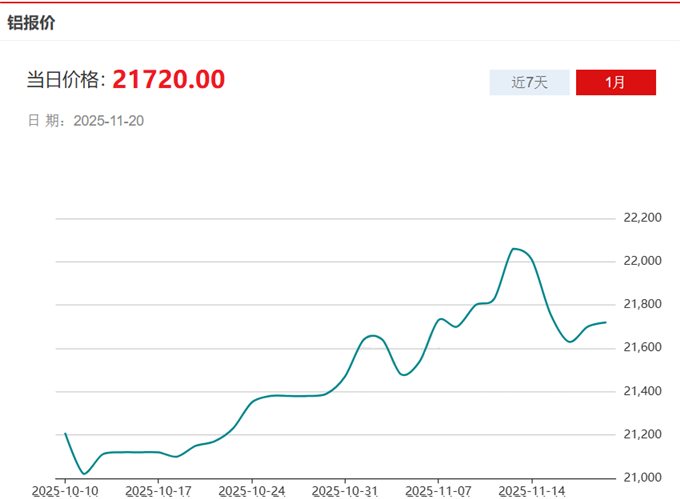Click the 22,200 y-axis label
Screen dimensions: 680x499
point(642,218)
